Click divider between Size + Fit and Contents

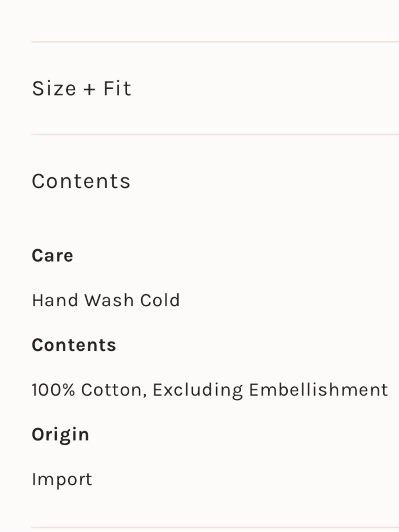[215, 135]
